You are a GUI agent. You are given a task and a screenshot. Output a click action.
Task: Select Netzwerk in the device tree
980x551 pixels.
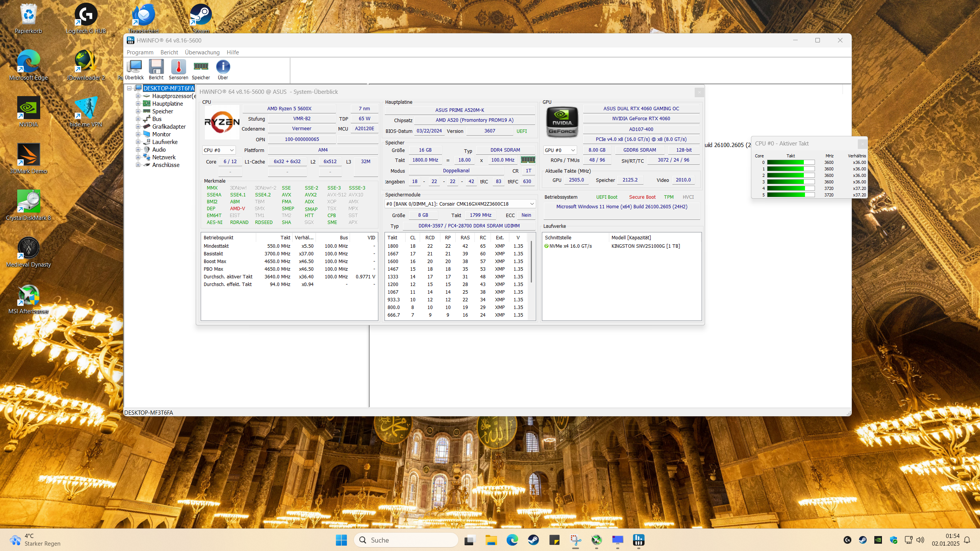[x=164, y=157]
